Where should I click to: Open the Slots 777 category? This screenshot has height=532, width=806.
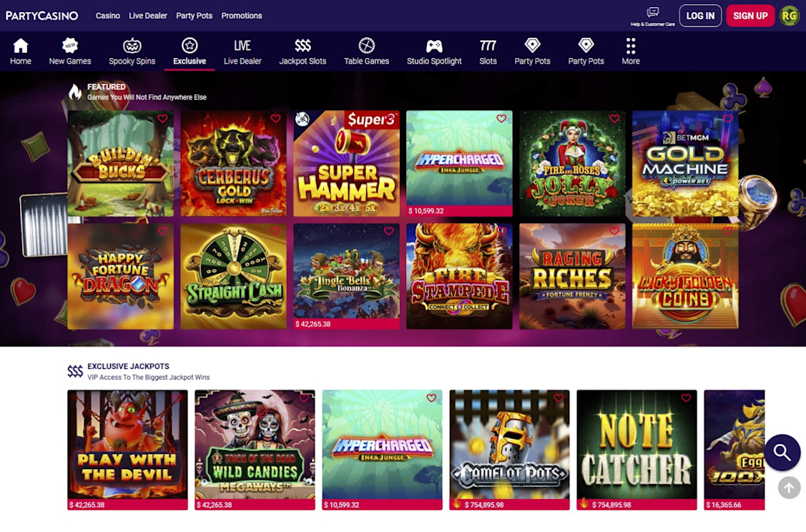[488, 51]
